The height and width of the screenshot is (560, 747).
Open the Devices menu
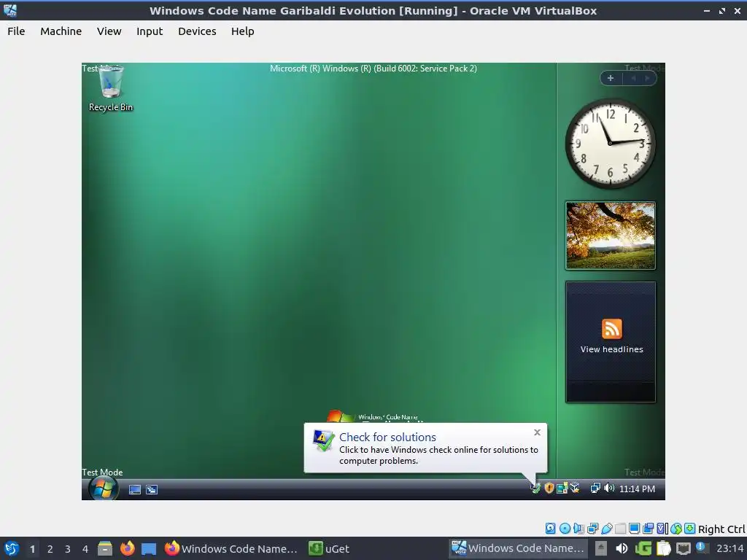click(197, 31)
